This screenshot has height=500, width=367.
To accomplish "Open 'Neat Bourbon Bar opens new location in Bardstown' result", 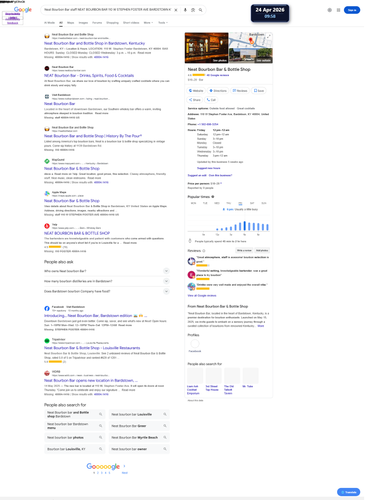I will [91, 380].
